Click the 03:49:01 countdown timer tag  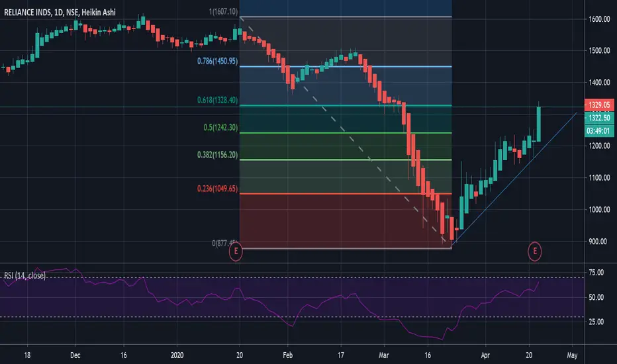pos(599,130)
